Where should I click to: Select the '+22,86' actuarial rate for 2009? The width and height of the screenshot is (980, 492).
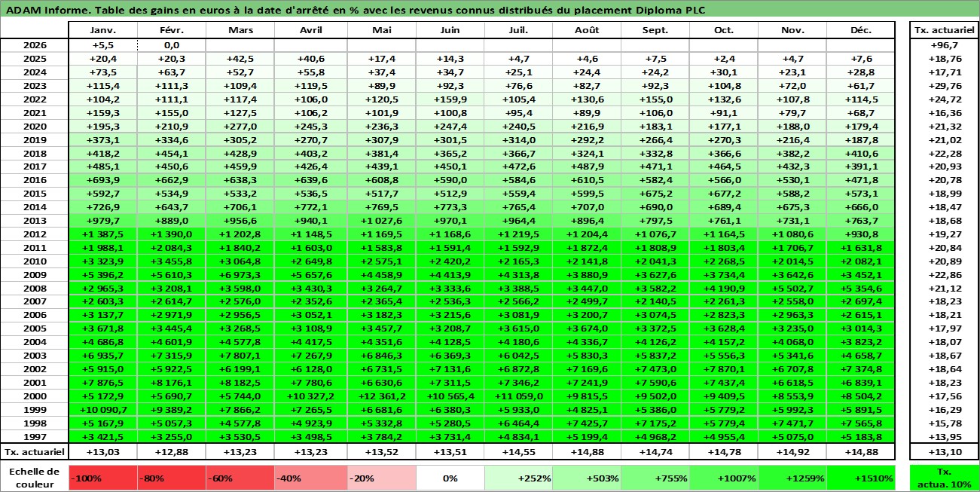pos(945,275)
